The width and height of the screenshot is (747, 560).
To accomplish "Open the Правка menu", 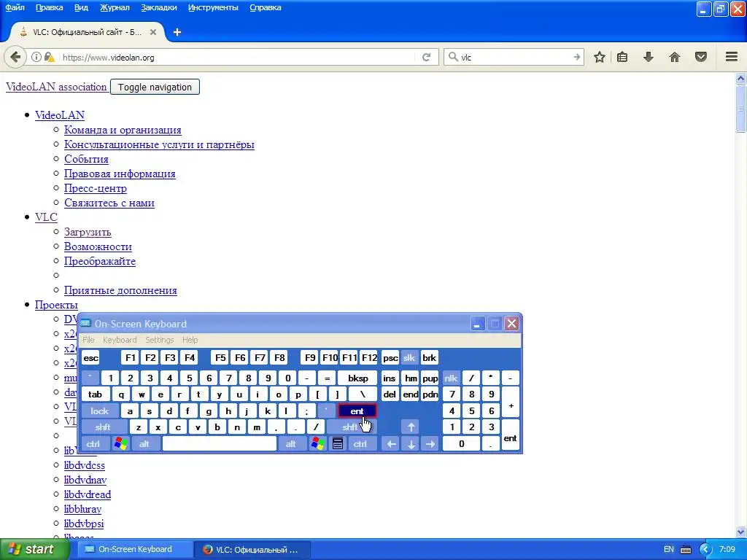I will point(49,7).
